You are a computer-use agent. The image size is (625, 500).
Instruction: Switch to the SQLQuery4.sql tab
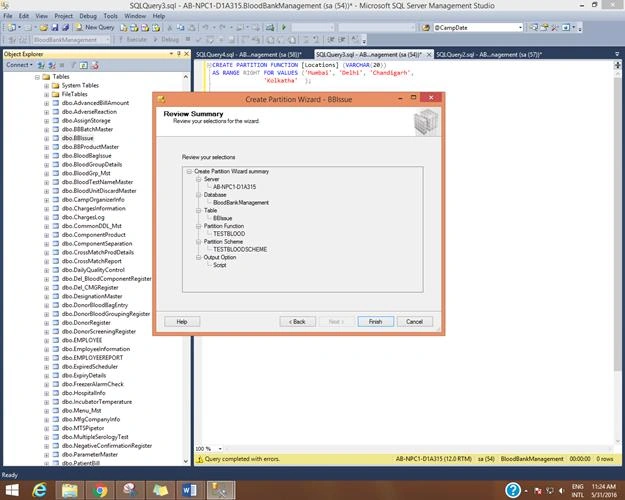pos(249,55)
